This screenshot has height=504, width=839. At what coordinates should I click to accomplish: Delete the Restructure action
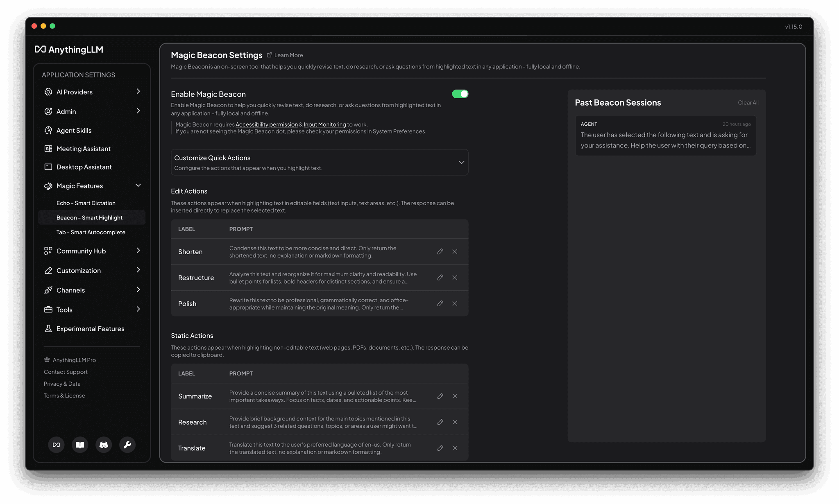(455, 278)
